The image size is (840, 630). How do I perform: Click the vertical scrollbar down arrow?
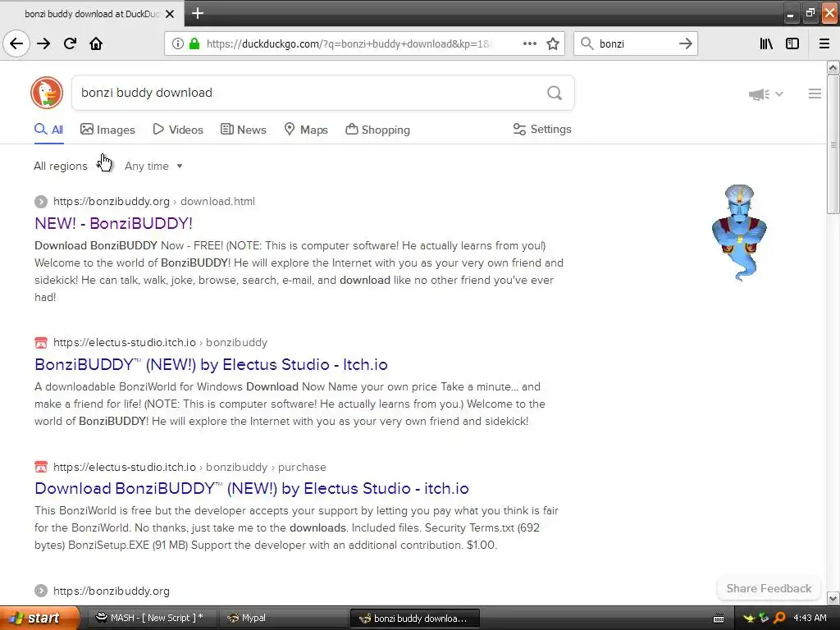tap(833, 598)
